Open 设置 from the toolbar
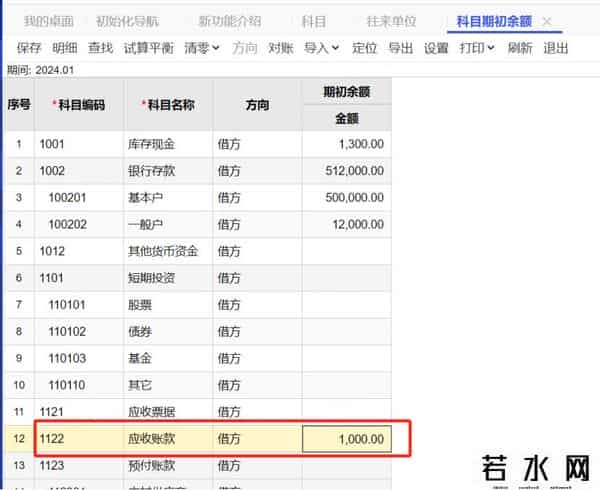This screenshot has width=600, height=490. (436, 48)
